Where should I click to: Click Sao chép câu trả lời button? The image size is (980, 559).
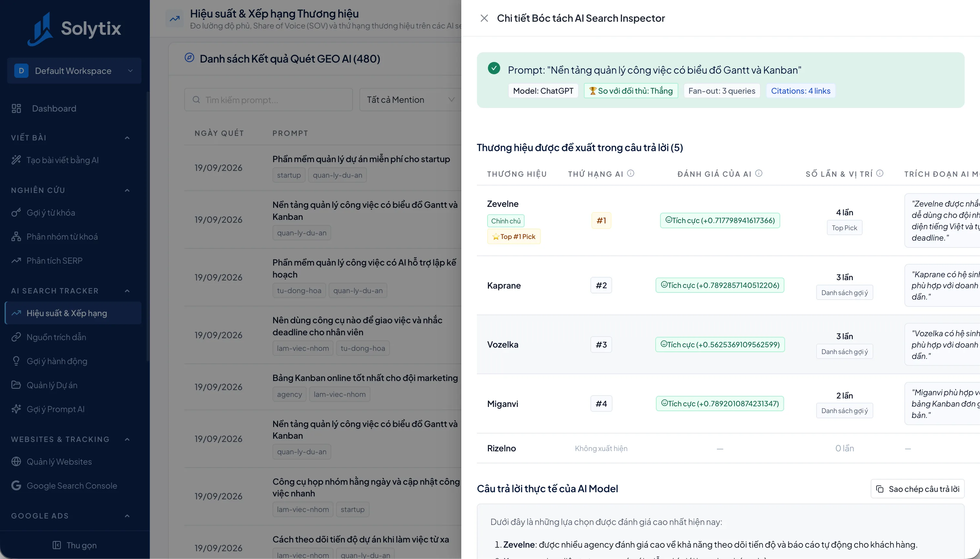917,489
